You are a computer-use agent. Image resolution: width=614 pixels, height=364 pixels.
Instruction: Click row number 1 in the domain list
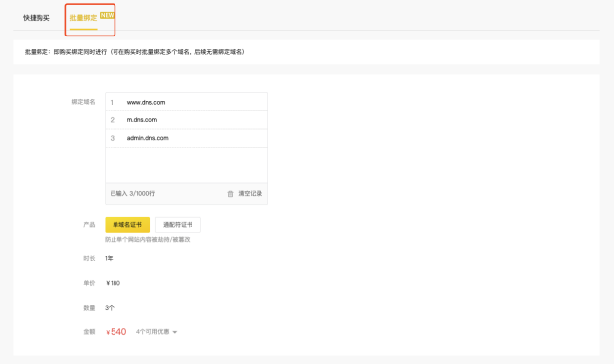(112, 103)
